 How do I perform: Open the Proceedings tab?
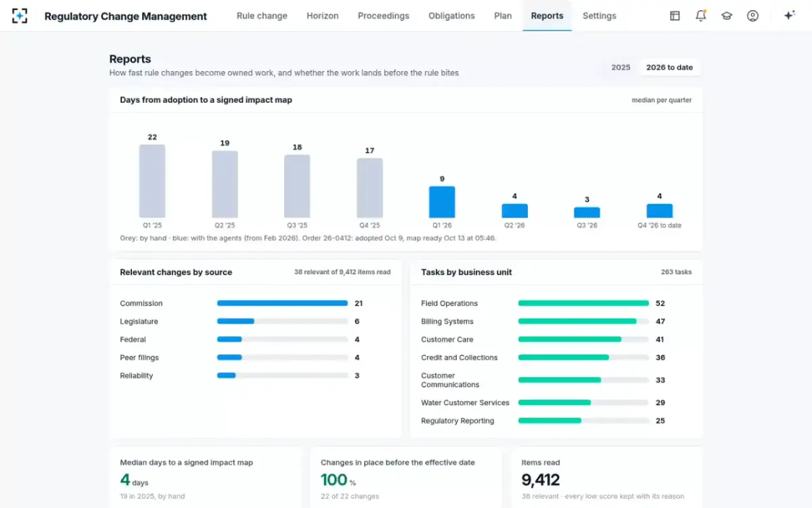point(384,16)
